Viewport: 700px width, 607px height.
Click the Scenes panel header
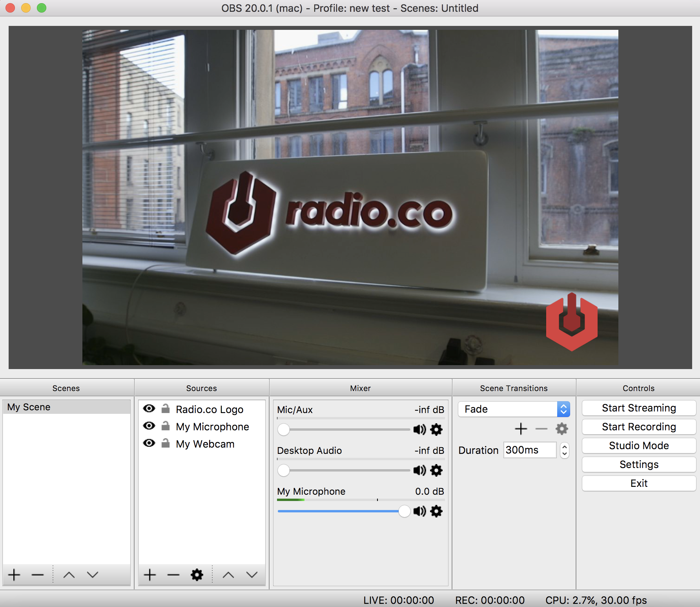coord(66,388)
